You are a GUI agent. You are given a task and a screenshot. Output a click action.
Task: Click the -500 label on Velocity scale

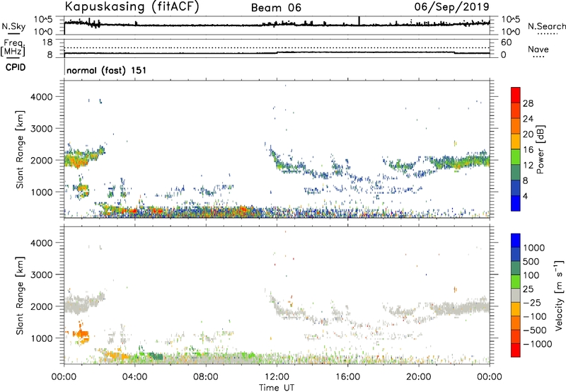coord(535,330)
